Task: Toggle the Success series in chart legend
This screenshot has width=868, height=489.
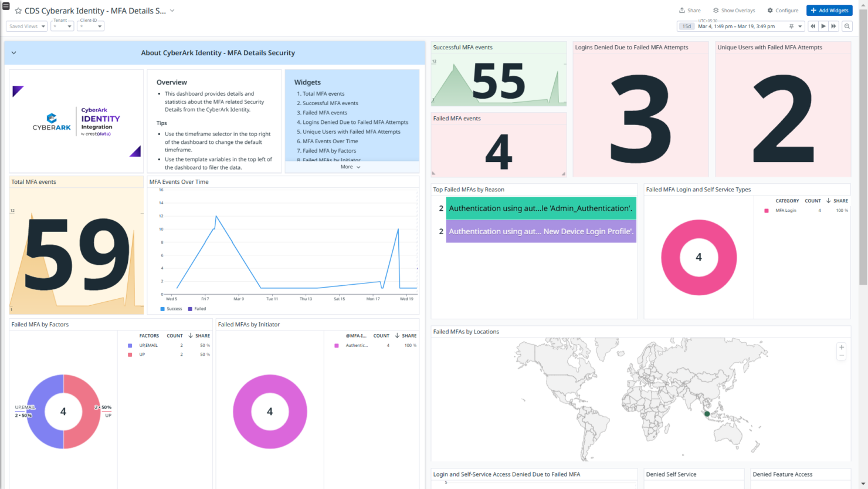Action: pos(171,309)
